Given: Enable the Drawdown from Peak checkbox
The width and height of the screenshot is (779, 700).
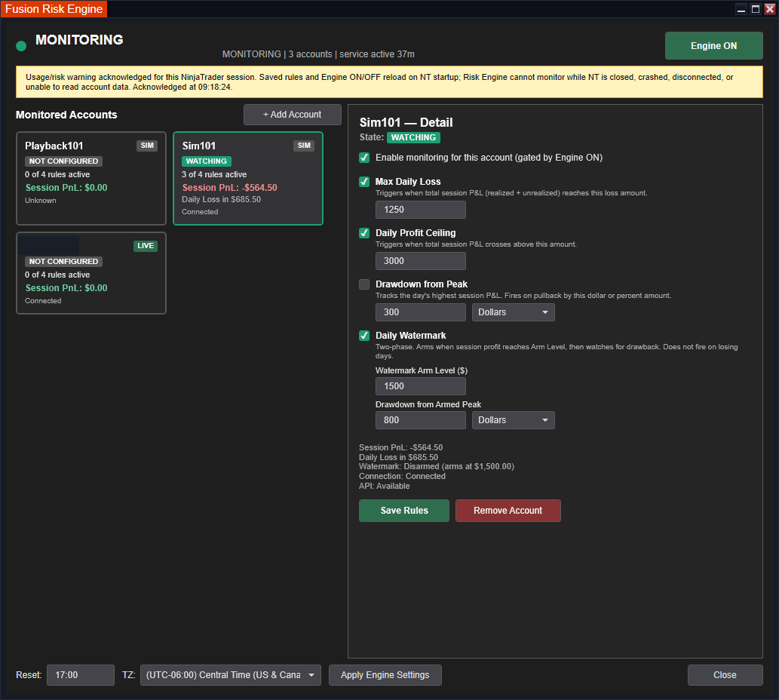Looking at the screenshot, I should 364,284.
